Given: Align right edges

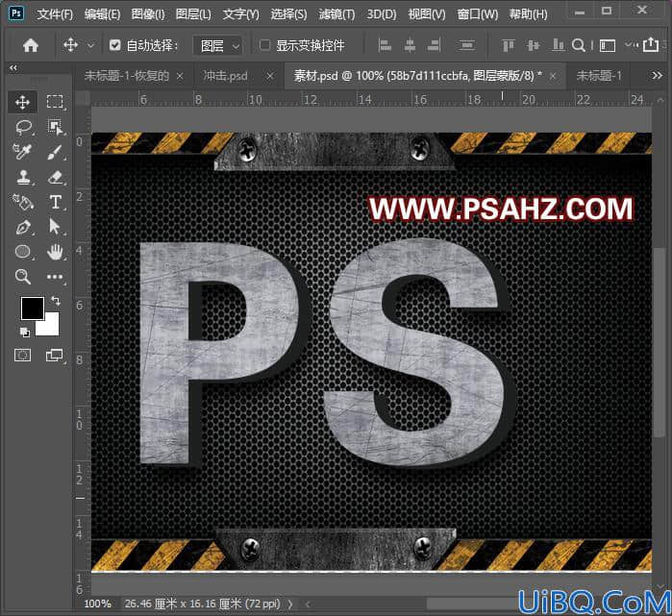Looking at the screenshot, I should point(435,45).
